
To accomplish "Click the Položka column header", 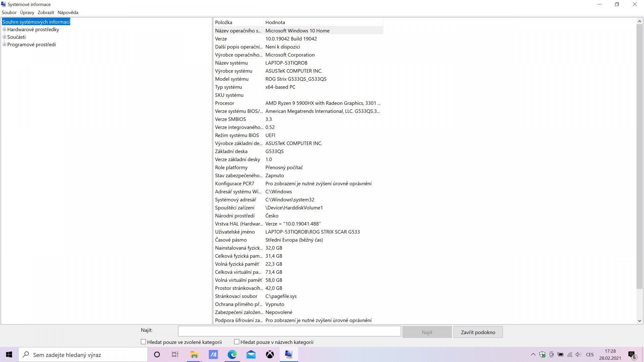I will point(238,22).
